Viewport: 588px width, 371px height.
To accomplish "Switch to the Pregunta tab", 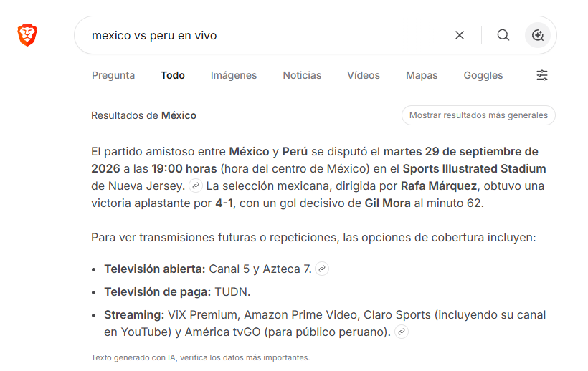I will (x=113, y=75).
